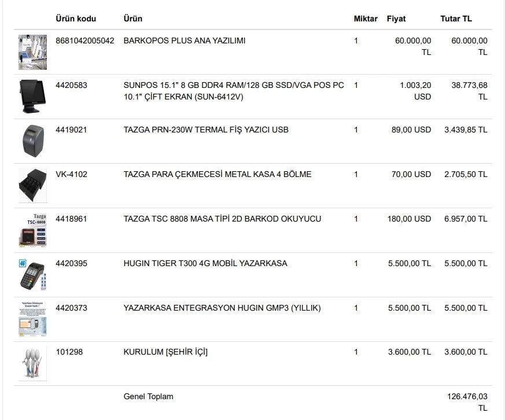Click product code 4418961
The image size is (505, 420).
pyautogui.click(x=71, y=219)
